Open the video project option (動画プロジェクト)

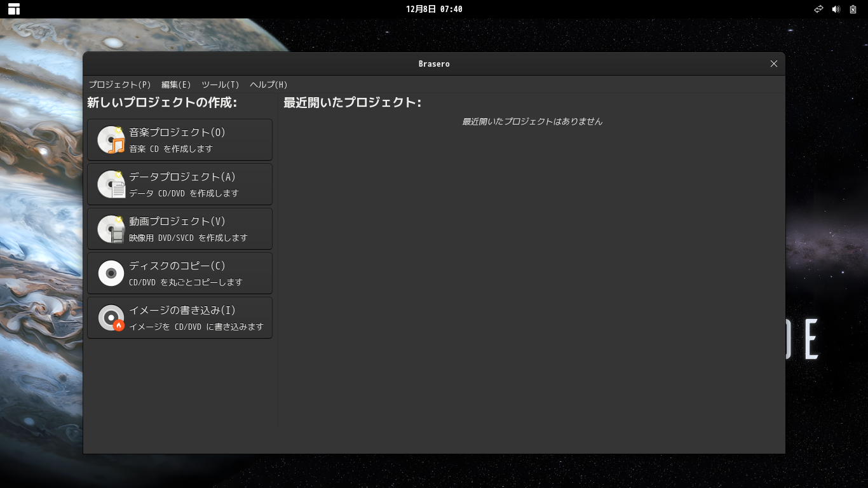(x=180, y=229)
